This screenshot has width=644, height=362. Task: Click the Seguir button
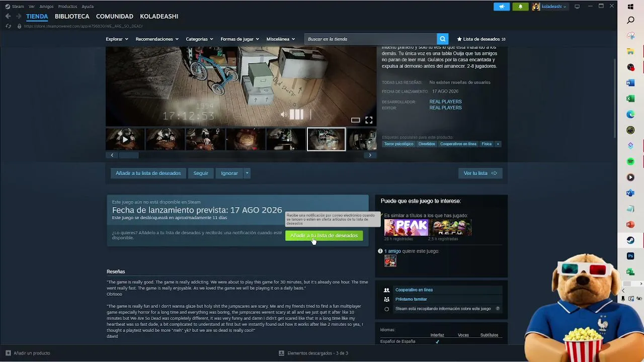pos(201,173)
